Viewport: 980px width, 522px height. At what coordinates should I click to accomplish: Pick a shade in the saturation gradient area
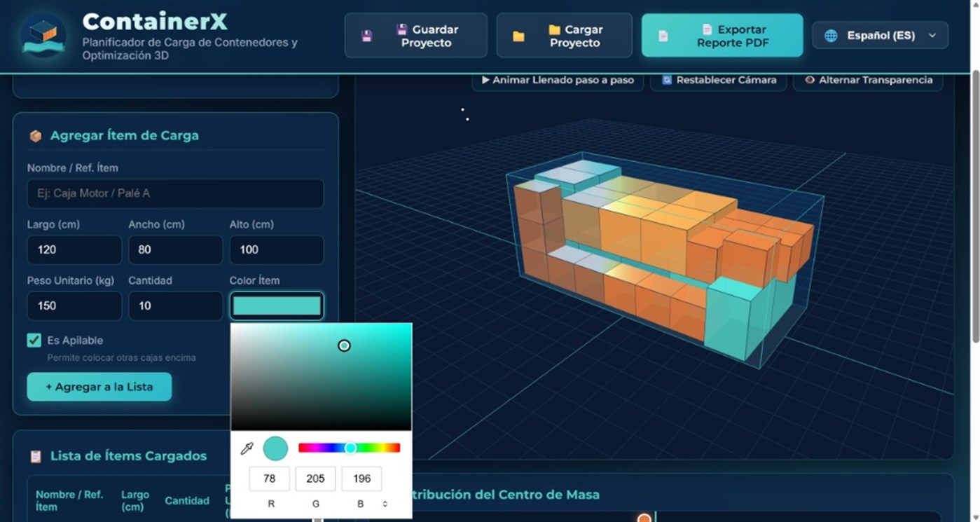[x=322, y=376]
